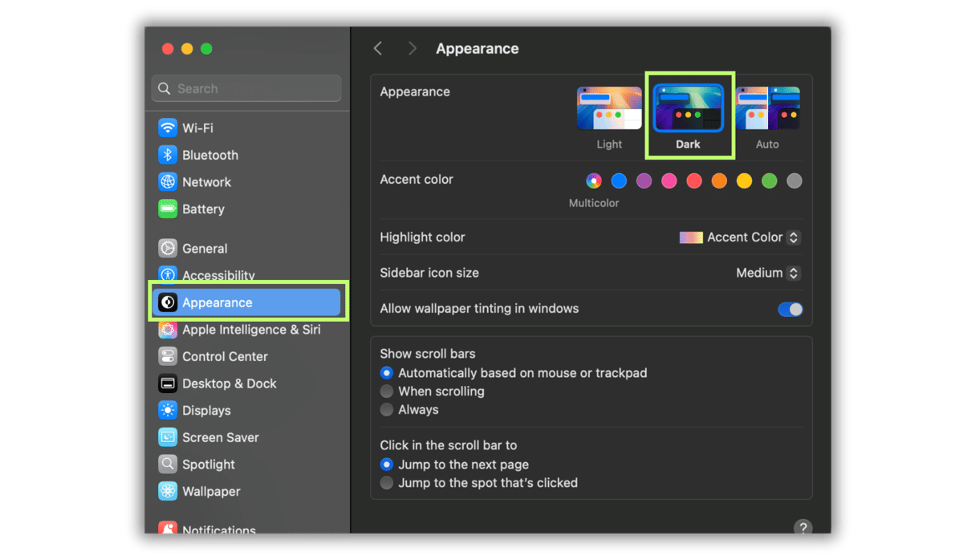Click the Control Center icon
Screen dimensions: 963x560
point(168,356)
